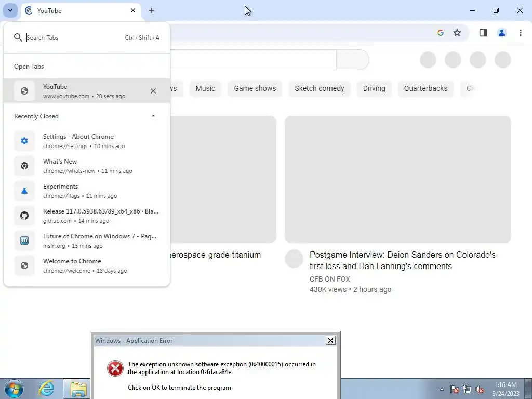
Task: Select the Driving filter chip
Action: coord(374,88)
